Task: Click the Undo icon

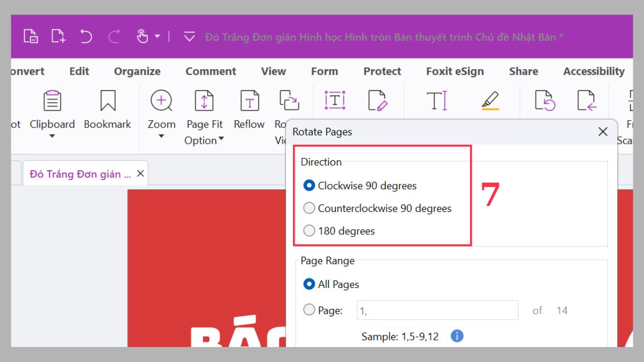Action: pyautogui.click(x=87, y=36)
